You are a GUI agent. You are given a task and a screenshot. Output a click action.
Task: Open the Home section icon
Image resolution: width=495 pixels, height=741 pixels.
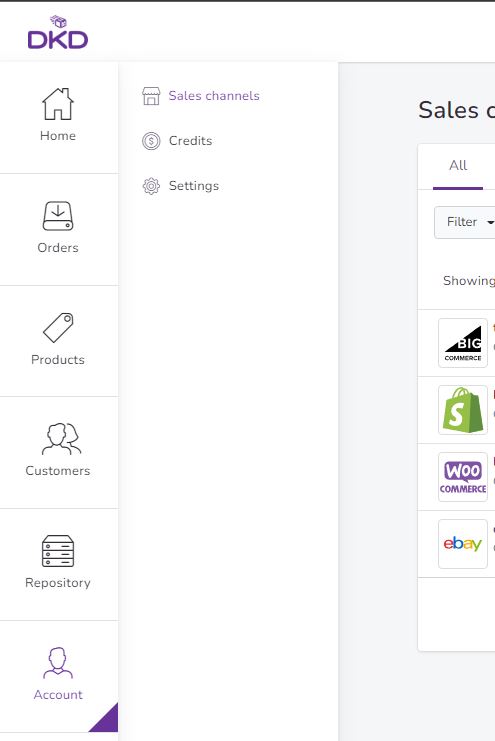pos(58,104)
